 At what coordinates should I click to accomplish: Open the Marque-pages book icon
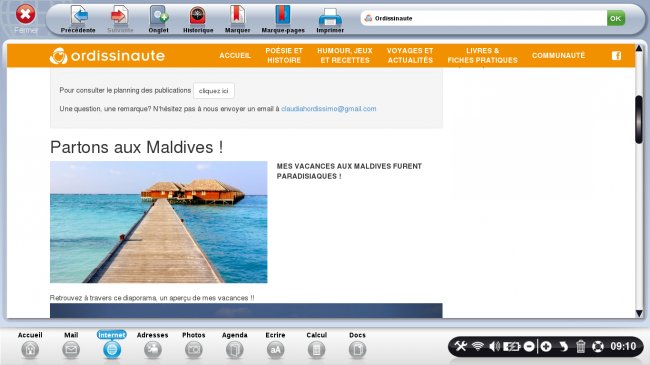283,15
